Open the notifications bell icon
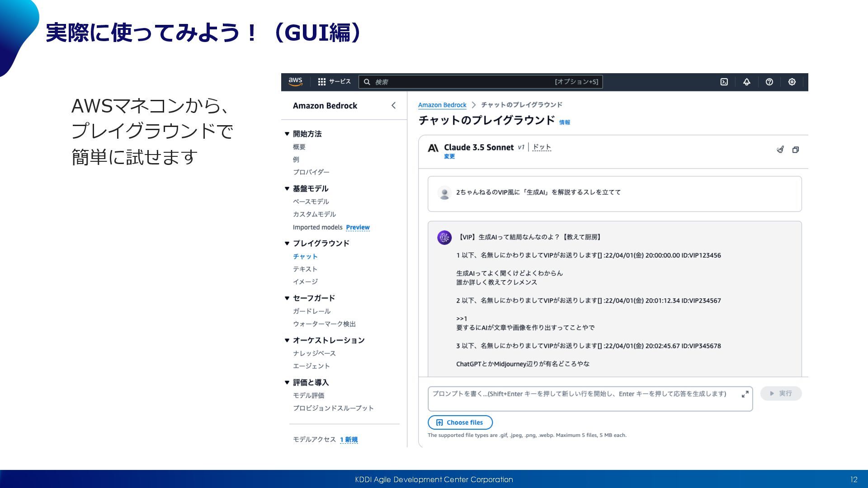The width and height of the screenshot is (868, 488). pyautogui.click(x=746, y=82)
